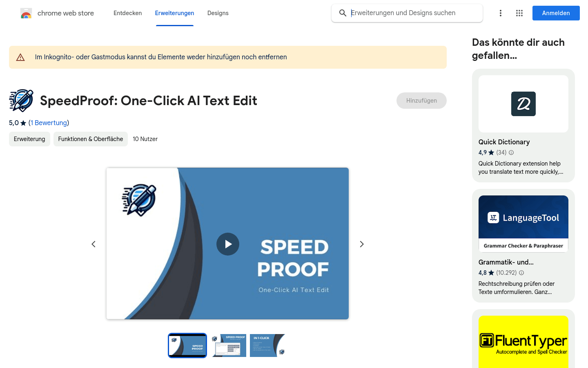Screen dimensions: 588x368
Task: Open the 1 Bewertung reviews link
Action: (x=49, y=123)
